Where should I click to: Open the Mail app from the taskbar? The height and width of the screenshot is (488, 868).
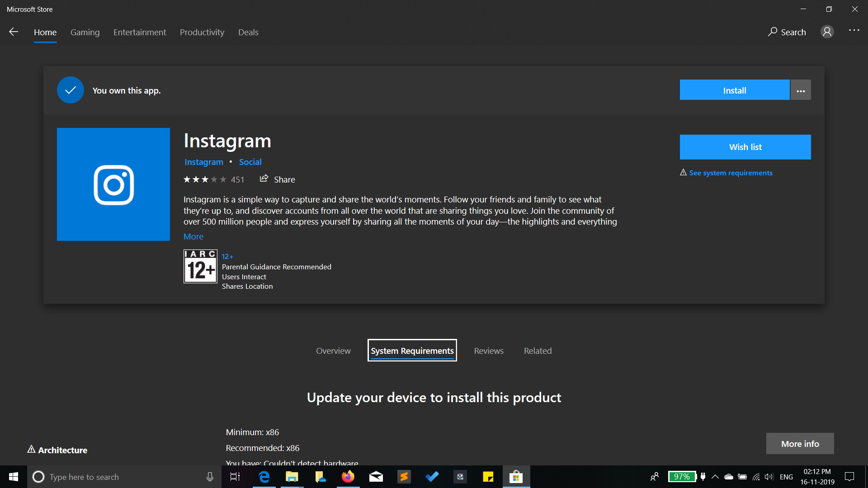click(x=376, y=477)
